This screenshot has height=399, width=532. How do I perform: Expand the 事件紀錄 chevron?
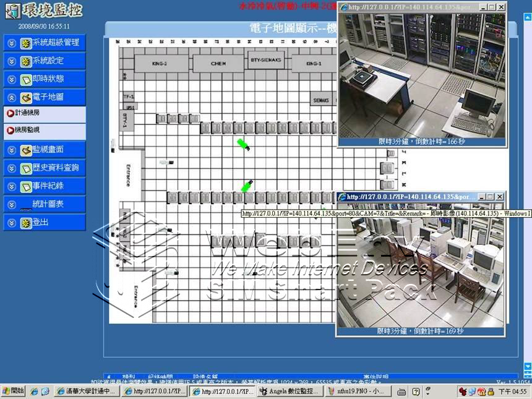pos(12,187)
